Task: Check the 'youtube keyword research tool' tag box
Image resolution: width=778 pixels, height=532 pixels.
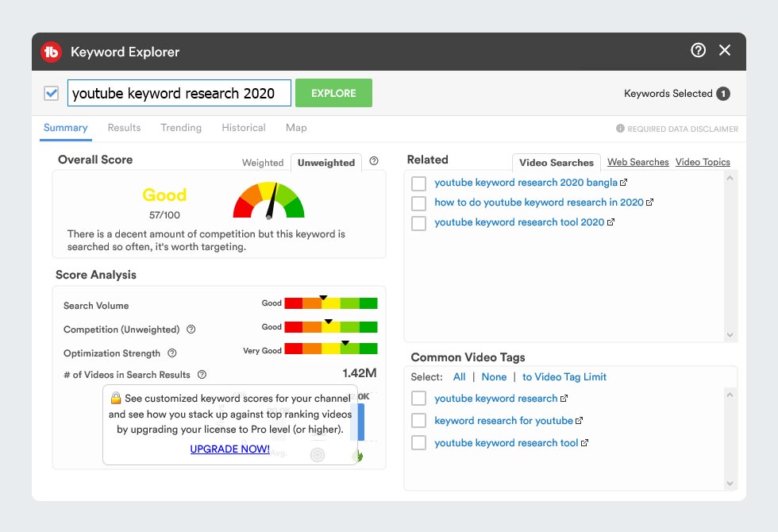Action: click(419, 443)
